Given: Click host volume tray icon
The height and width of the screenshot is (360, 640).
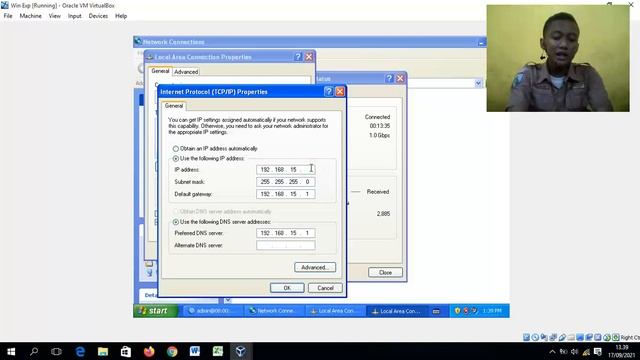Looking at the screenshot, I should click(575, 351).
